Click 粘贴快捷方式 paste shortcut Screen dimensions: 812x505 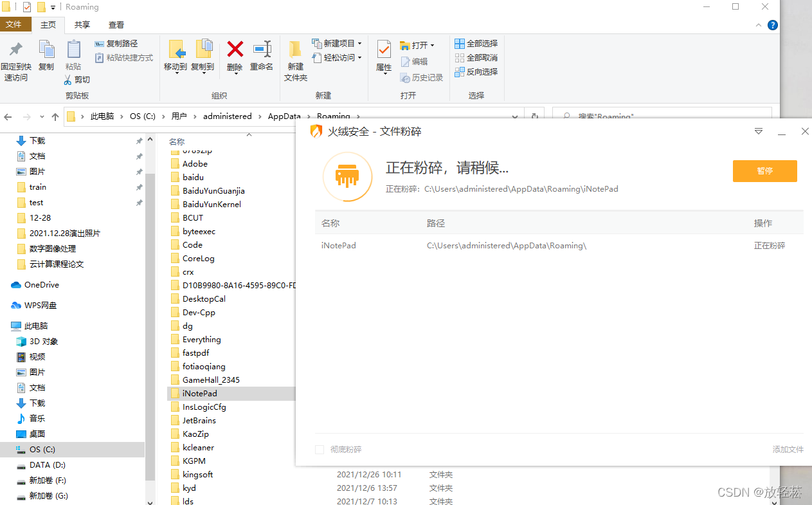point(124,58)
